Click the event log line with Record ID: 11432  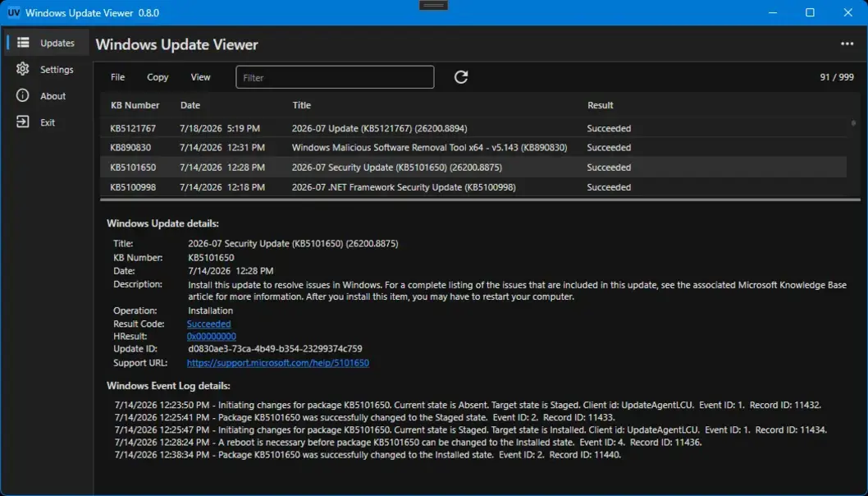pos(468,405)
